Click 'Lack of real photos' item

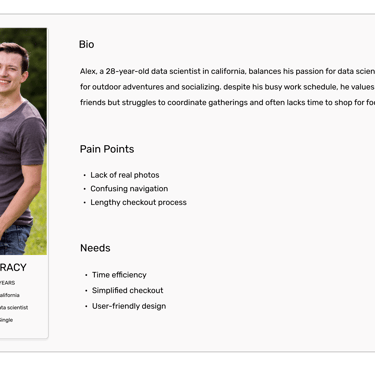[125, 175]
